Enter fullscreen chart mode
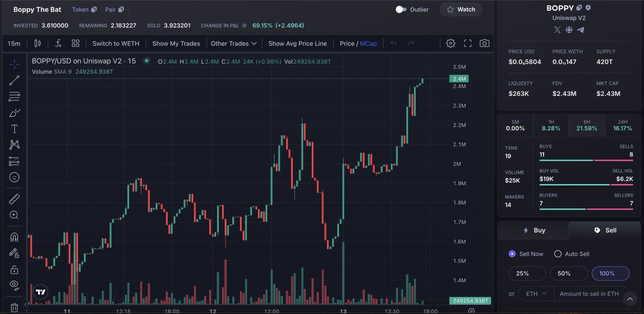 coord(467,43)
